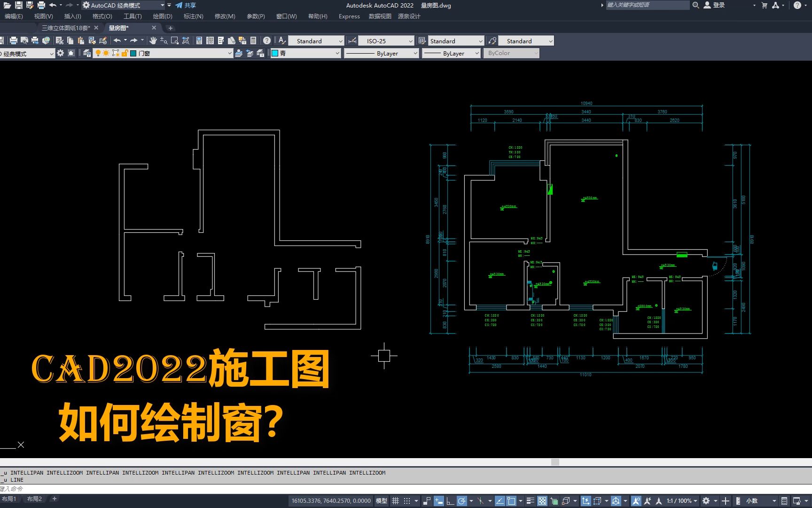Screen dimensions: 812x508
Task: Click the 3D Print globe icon
Action: (46, 40)
